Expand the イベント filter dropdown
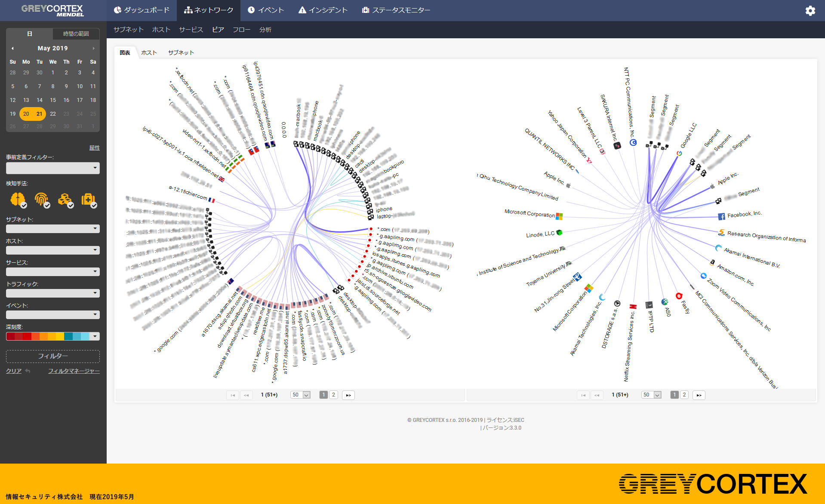This screenshot has height=504, width=825. point(53,315)
